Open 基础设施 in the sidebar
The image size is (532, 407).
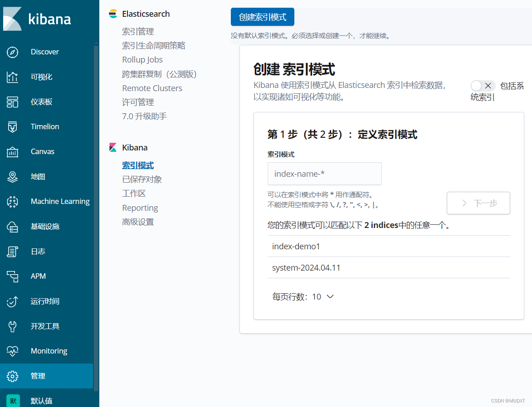[x=45, y=226]
